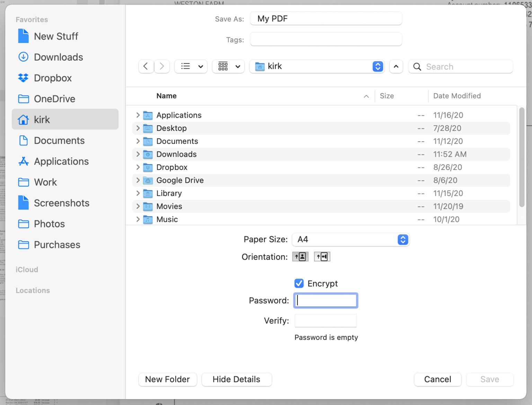Open the OneDrive sidebar folder
532x405 pixels.
pos(54,99)
